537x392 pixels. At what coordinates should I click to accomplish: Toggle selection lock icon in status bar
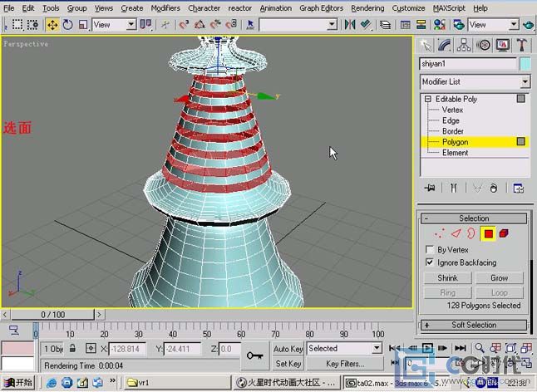(72, 348)
